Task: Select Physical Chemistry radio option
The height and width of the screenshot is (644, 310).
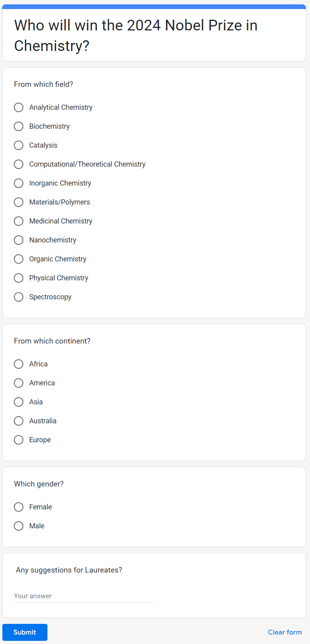Action: tap(19, 278)
